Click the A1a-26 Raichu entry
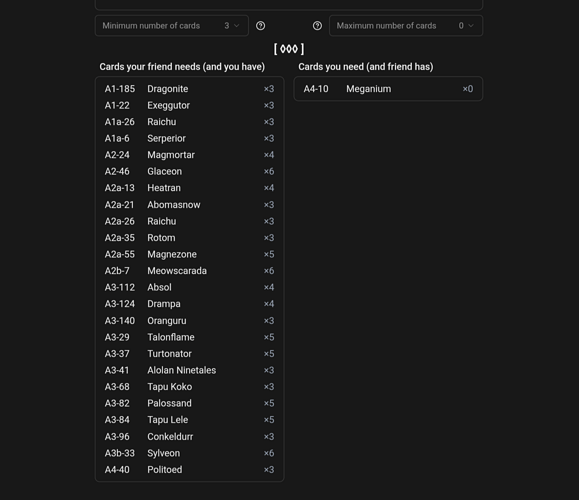579x500 pixels. pos(189,122)
